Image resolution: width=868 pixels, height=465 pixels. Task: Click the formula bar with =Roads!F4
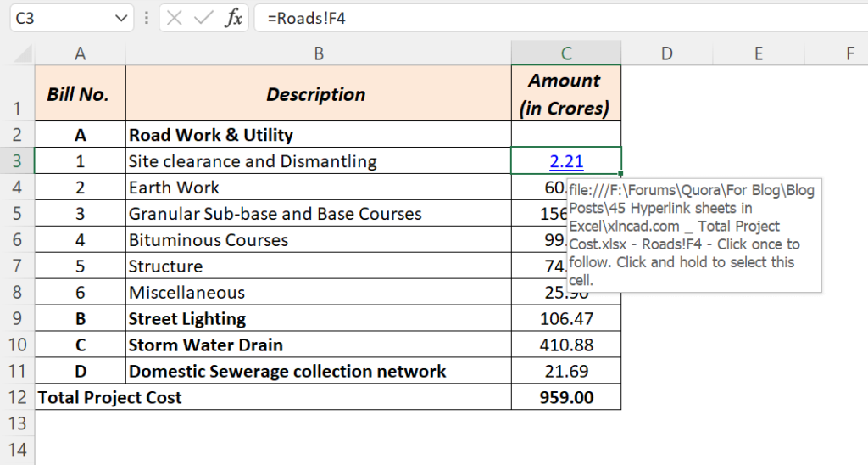point(561,19)
